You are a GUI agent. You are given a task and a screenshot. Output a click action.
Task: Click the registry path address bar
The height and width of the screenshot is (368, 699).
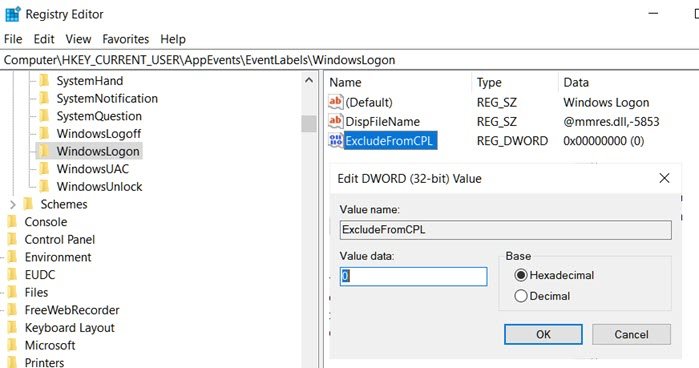coord(350,60)
